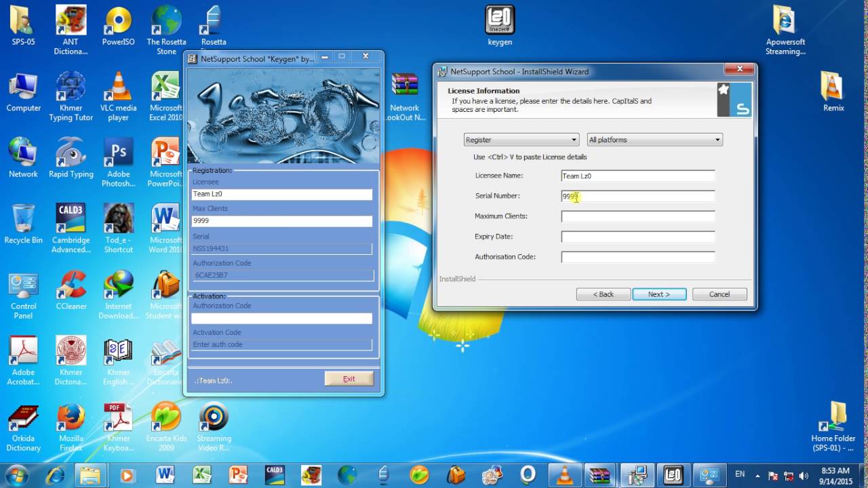Open Internet Download Manager shortcut

click(118, 295)
